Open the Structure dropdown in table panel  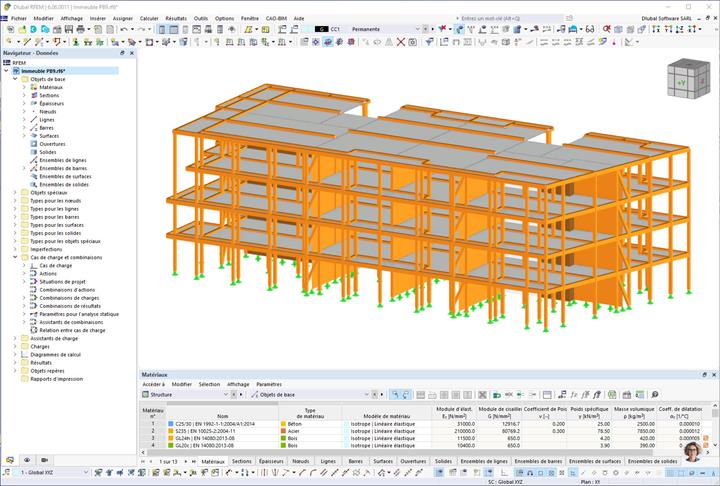(x=225, y=395)
